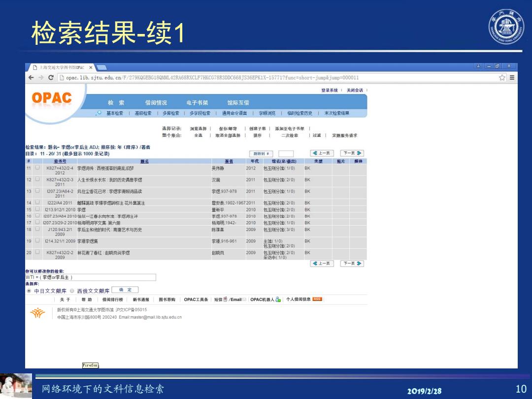Open 多字段检索 search mode
The height and width of the screenshot is (399, 532).
click(200, 113)
